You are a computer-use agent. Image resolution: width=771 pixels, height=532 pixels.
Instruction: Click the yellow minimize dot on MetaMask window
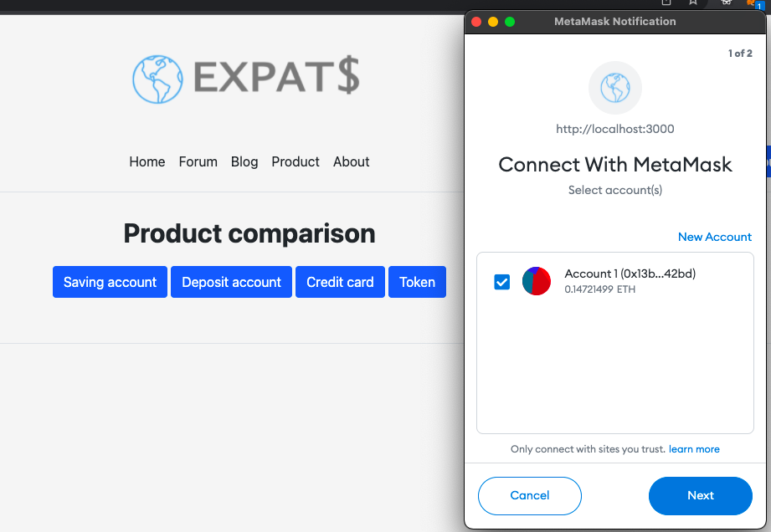pyautogui.click(x=492, y=22)
